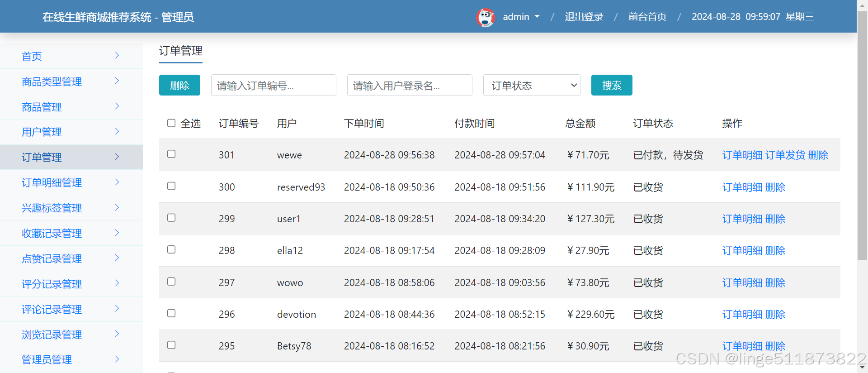The width and height of the screenshot is (868, 373).
Task: Click the 订单管理 page heading tab
Action: coord(181,51)
